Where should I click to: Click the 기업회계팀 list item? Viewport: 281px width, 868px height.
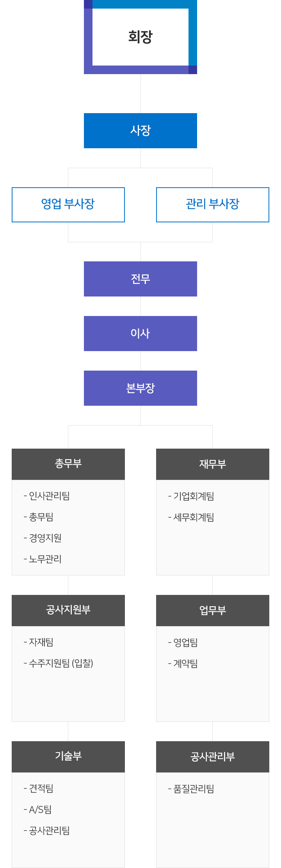pos(194,496)
